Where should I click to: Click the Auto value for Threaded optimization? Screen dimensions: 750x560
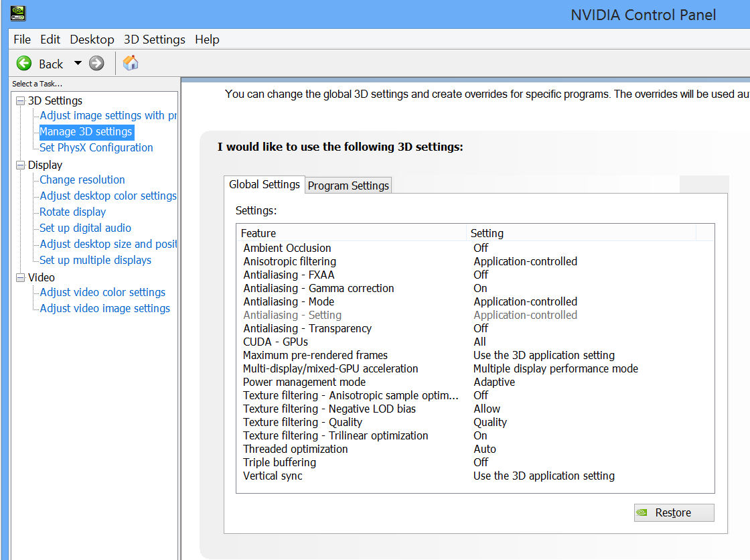pos(485,449)
